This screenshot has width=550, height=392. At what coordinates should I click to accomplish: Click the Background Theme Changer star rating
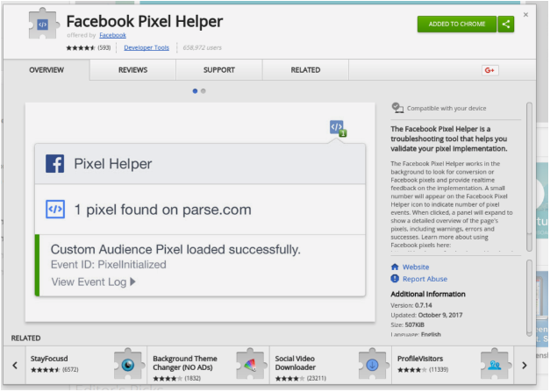click(x=168, y=379)
